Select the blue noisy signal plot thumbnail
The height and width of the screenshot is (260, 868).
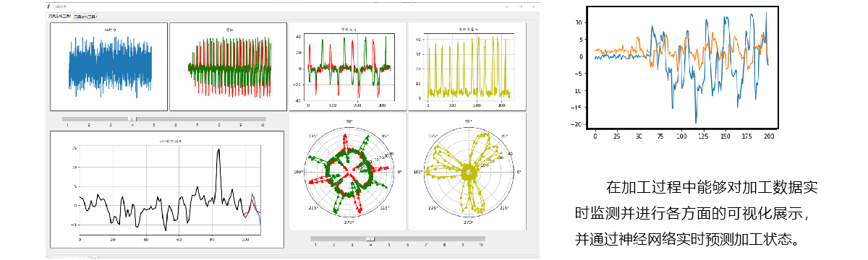coord(109,66)
